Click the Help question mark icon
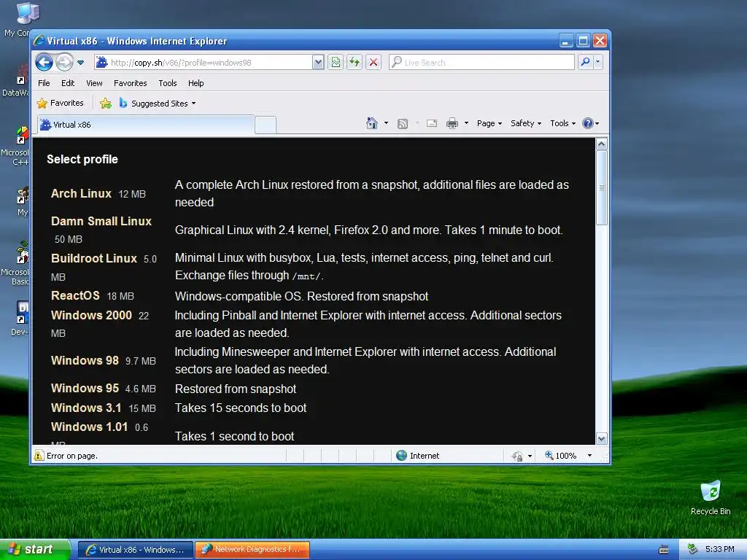Viewport: 747px width, 560px height. tap(588, 123)
